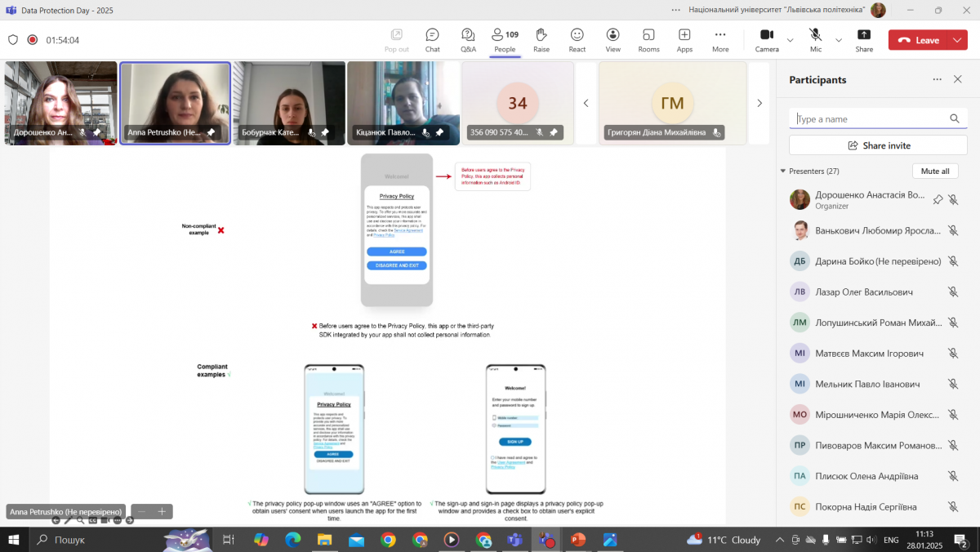Open Participants panel more options
This screenshot has width=980, height=552.
tap(937, 80)
